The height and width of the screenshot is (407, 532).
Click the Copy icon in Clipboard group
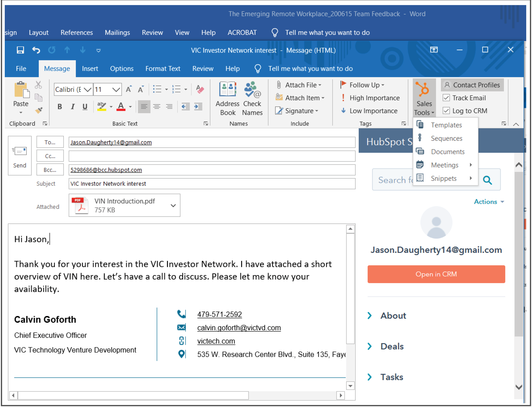coord(38,98)
